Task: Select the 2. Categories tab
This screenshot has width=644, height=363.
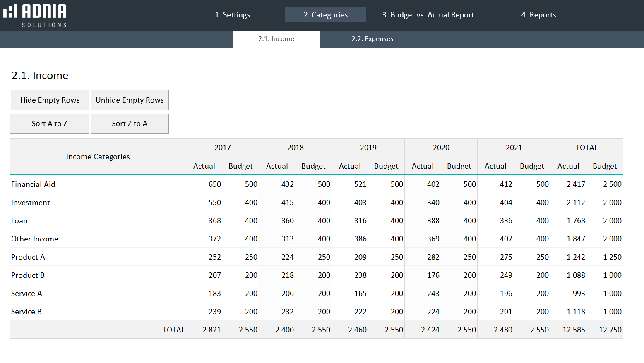Action: click(325, 15)
